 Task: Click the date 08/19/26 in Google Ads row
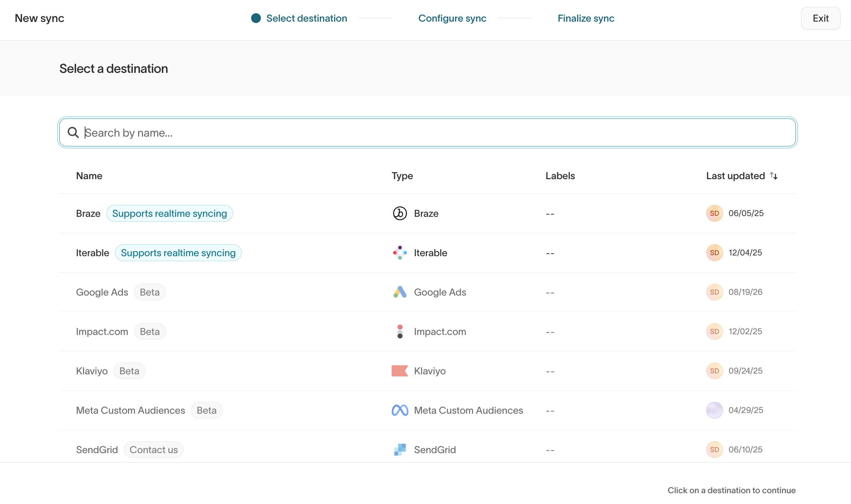click(746, 292)
